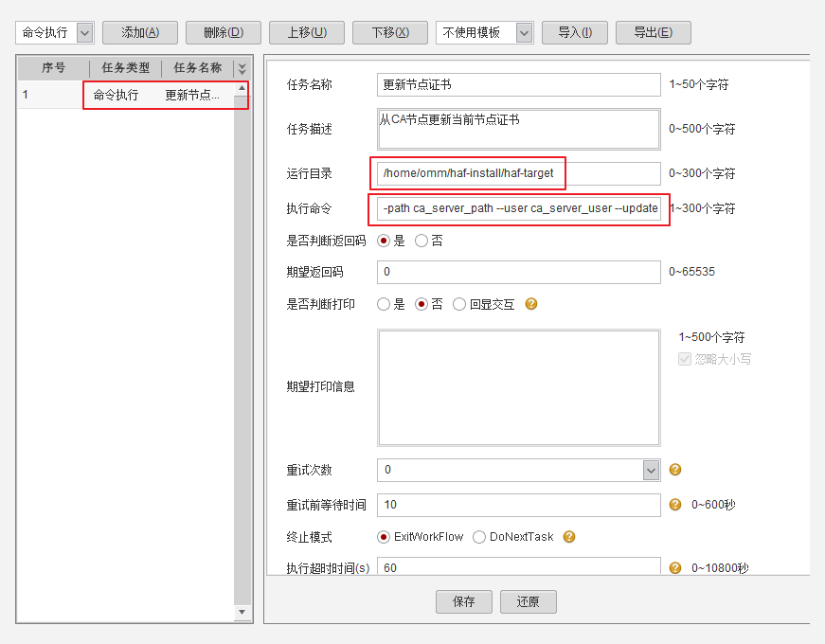Screen dimensions: 825x644
Task: Click task list scrollbar up arrow
Action: tap(242, 88)
